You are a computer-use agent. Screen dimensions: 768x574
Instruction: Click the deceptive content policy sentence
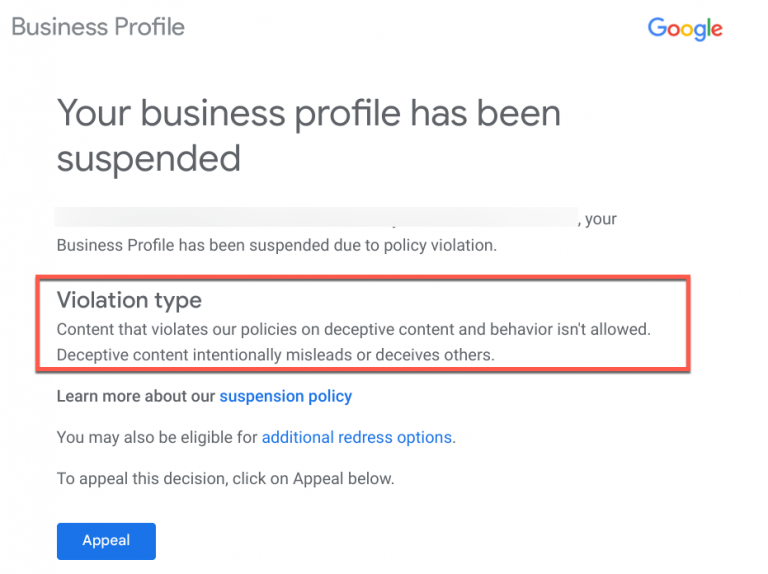[x=353, y=329]
